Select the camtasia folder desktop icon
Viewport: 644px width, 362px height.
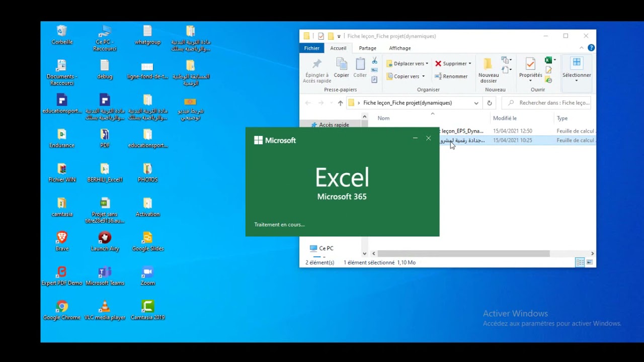pos(62,207)
